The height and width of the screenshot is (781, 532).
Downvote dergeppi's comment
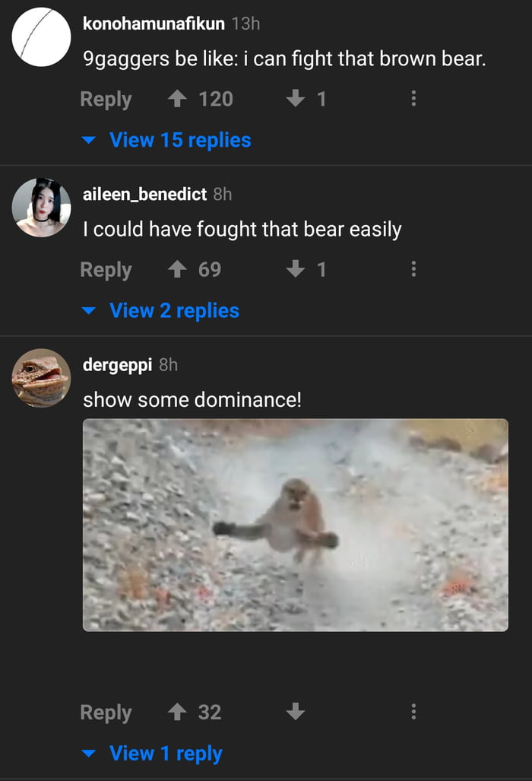coord(296,713)
